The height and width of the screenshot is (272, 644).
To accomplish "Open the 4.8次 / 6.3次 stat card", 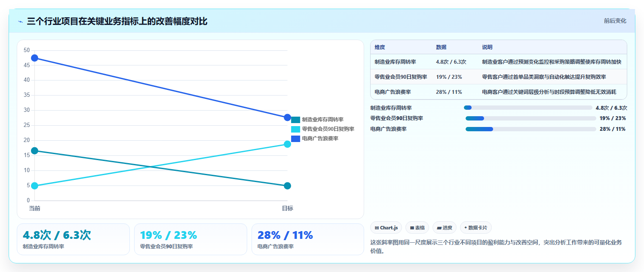I will pyautogui.click(x=73, y=239).
